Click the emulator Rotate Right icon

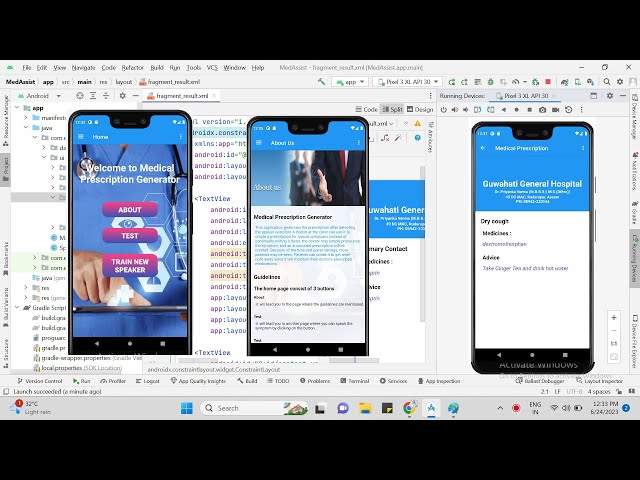pyautogui.click(x=491, y=110)
